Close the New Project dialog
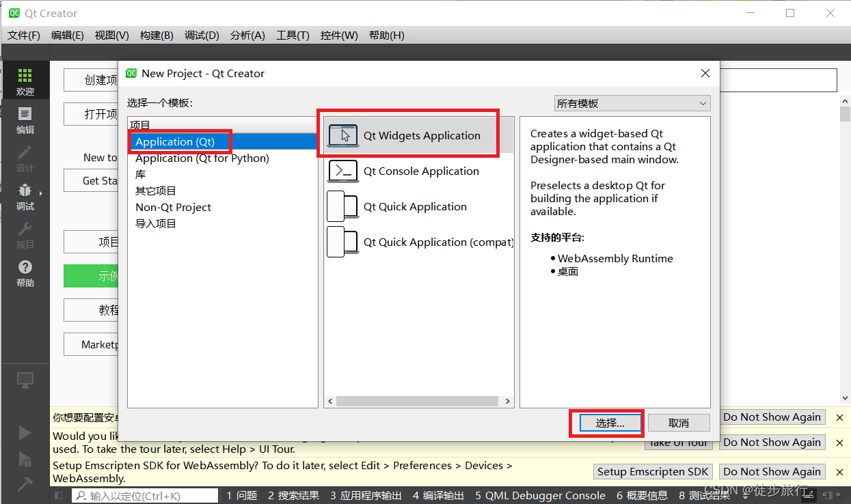851x504 pixels. [705, 73]
